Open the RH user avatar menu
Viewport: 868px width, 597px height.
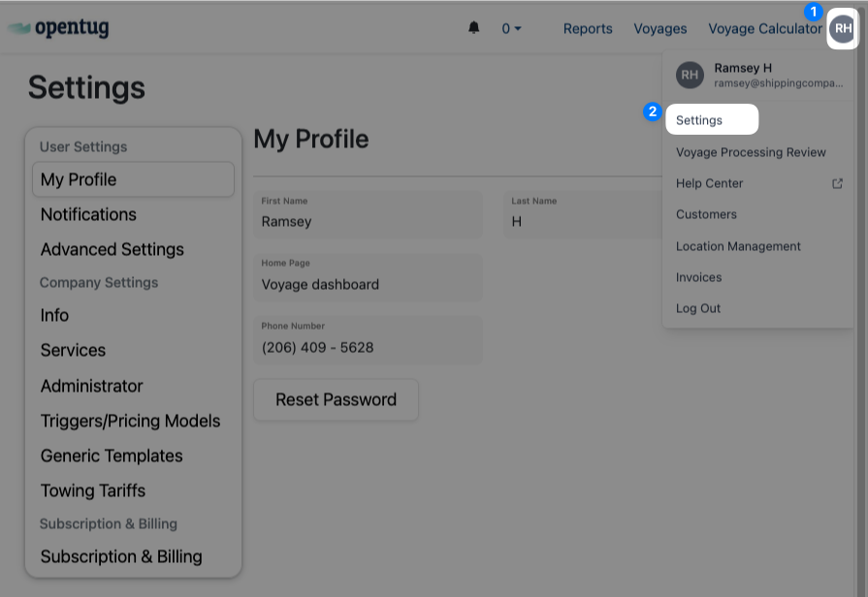coord(843,29)
